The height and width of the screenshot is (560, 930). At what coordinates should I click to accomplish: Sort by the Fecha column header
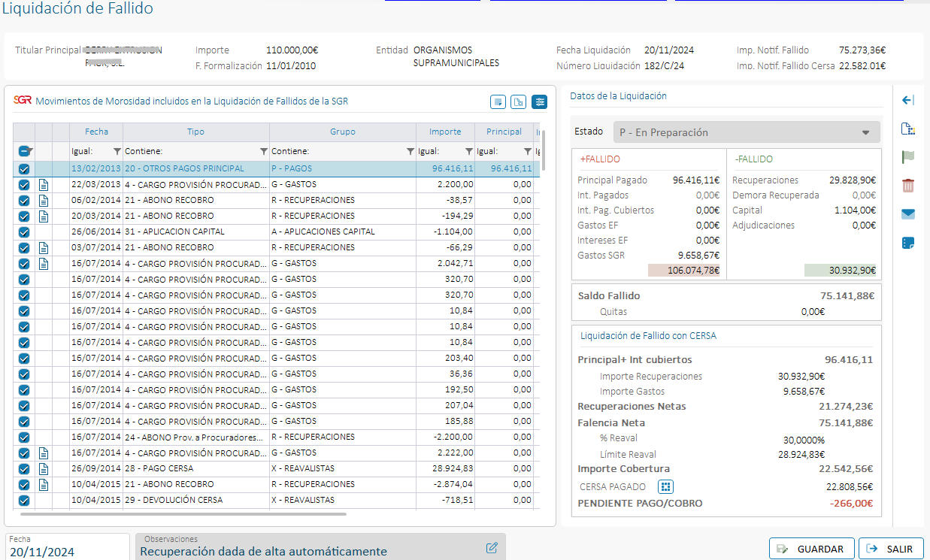(x=96, y=132)
